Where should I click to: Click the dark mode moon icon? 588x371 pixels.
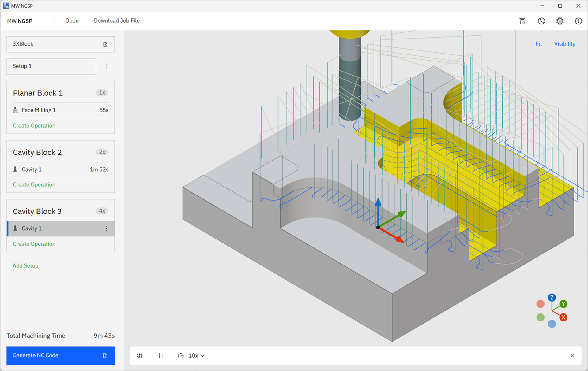coord(541,21)
